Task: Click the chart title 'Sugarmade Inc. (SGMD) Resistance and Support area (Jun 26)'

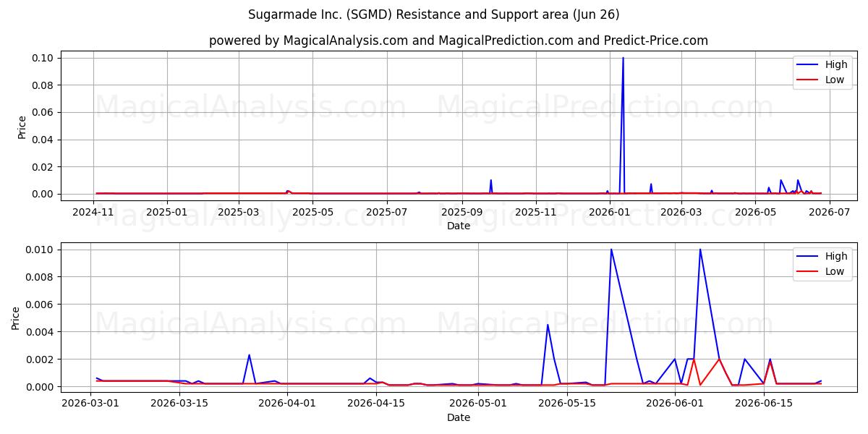Action: click(x=433, y=14)
